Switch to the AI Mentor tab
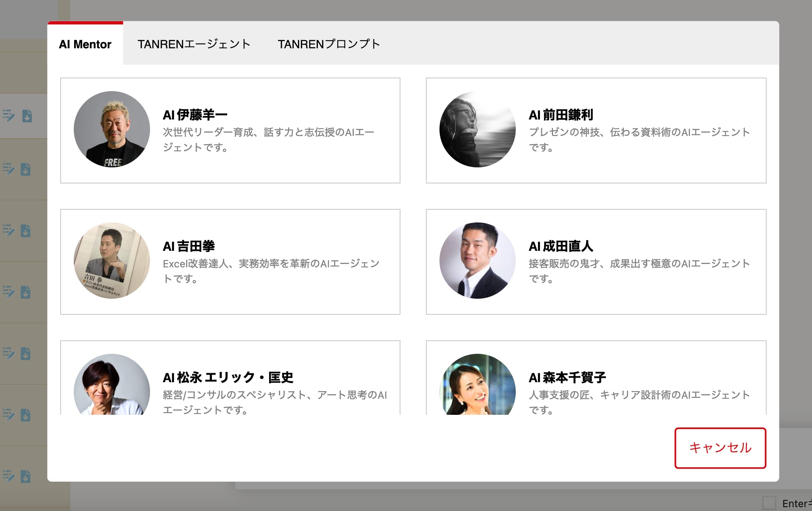Viewport: 812px width, 511px height. click(x=85, y=44)
